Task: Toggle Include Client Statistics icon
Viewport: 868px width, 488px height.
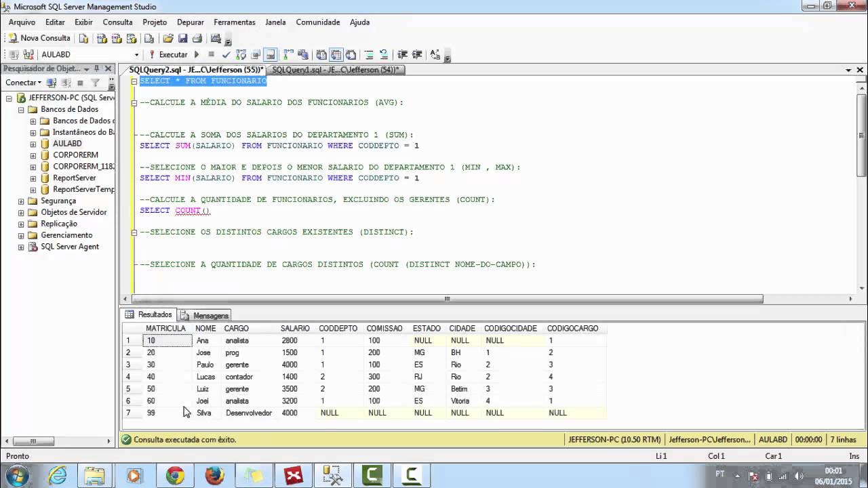Action: (x=302, y=54)
